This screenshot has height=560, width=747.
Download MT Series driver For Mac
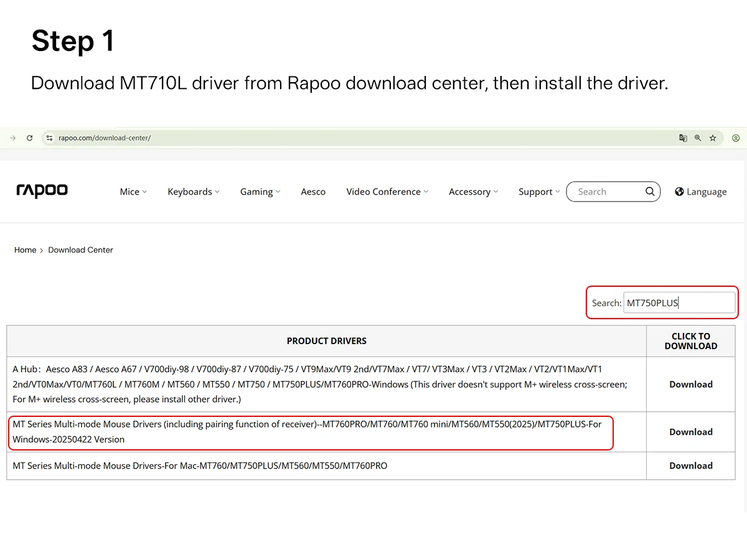[x=690, y=465]
